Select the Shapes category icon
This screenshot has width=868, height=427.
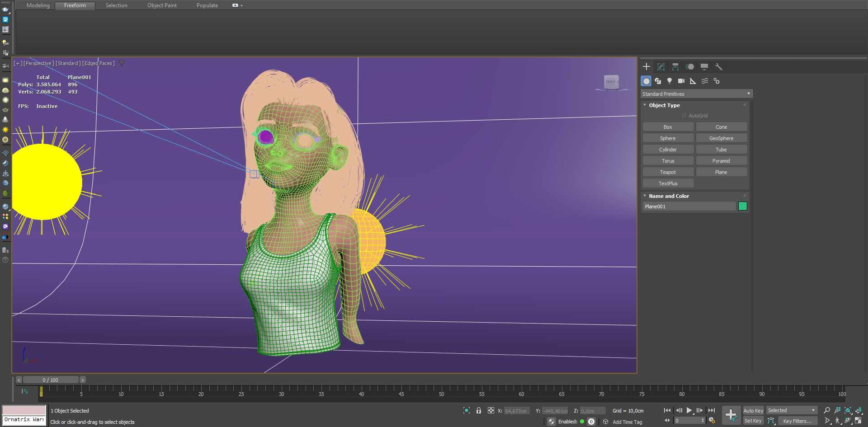tap(658, 81)
